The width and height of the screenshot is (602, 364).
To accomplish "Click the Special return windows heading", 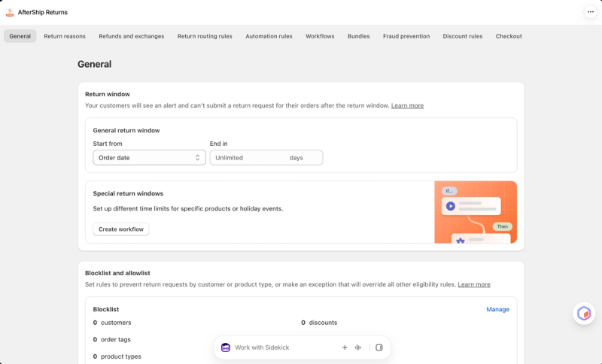I will (x=128, y=194).
